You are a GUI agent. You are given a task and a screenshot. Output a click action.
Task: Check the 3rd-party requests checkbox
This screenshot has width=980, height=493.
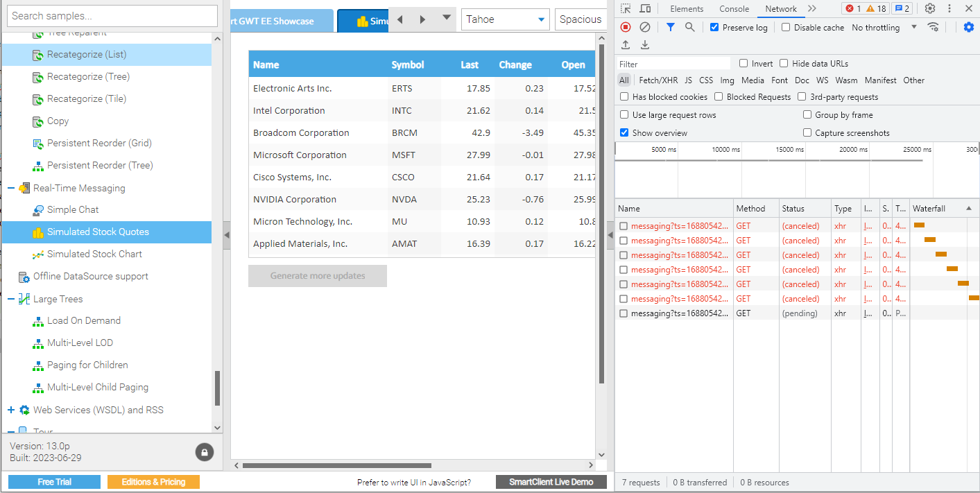(x=802, y=97)
